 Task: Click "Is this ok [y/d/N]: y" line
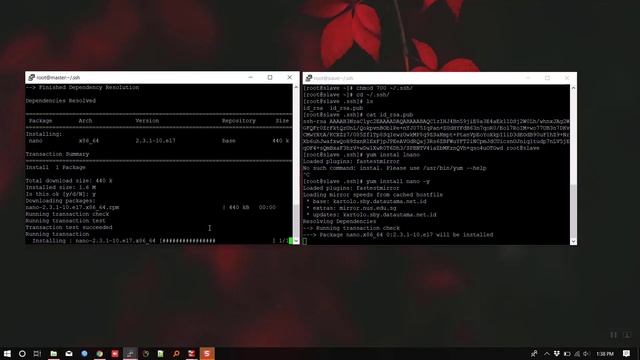point(60,194)
